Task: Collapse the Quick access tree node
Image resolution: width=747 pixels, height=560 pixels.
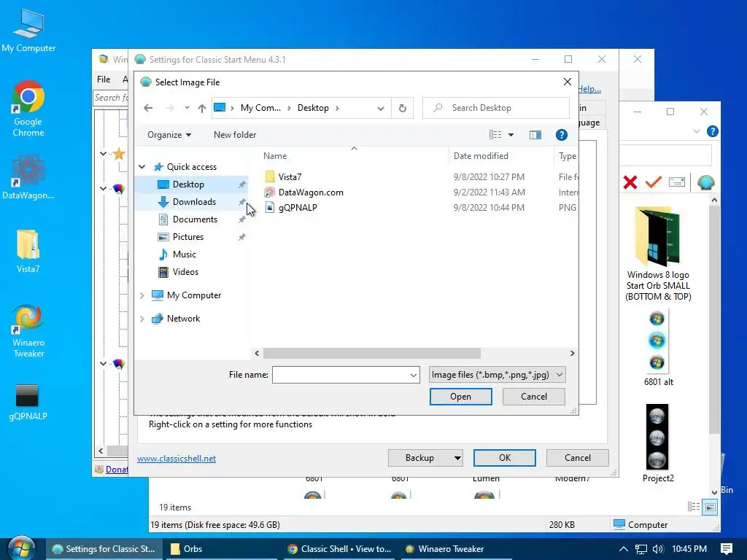Action: 142,167
